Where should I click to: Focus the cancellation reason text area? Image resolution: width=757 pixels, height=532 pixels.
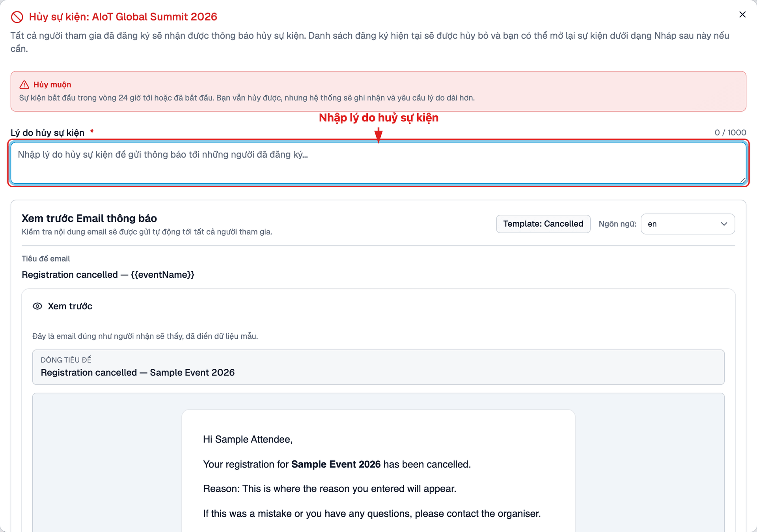click(x=378, y=163)
